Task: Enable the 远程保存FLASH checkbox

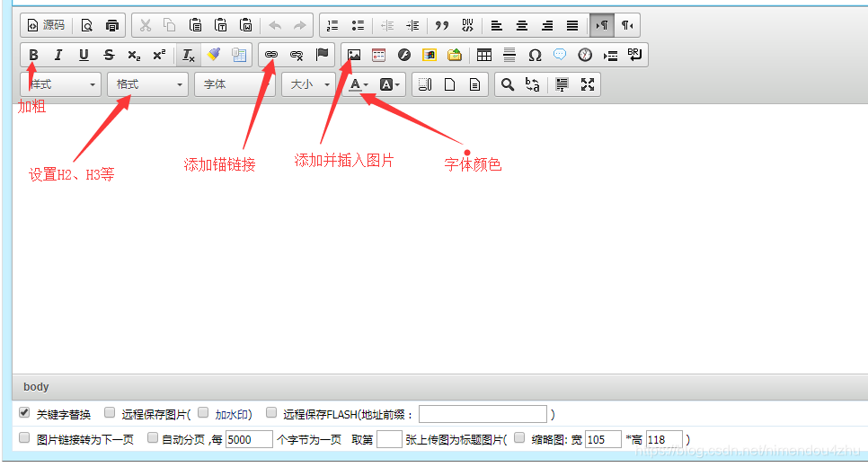Action: pos(271,413)
